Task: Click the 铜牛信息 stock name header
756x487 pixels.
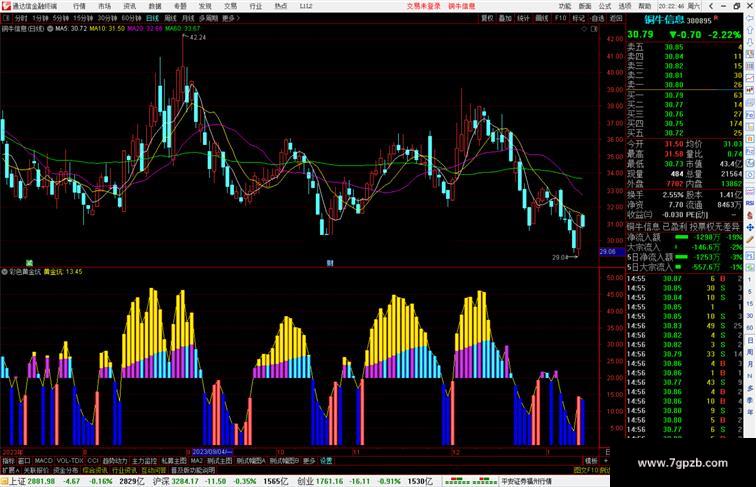Action: (664, 20)
